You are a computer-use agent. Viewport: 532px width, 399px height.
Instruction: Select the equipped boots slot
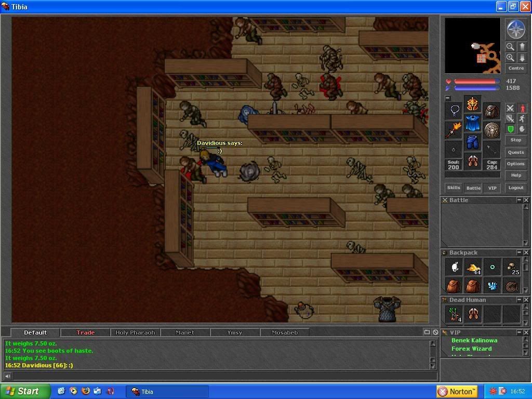click(x=473, y=162)
